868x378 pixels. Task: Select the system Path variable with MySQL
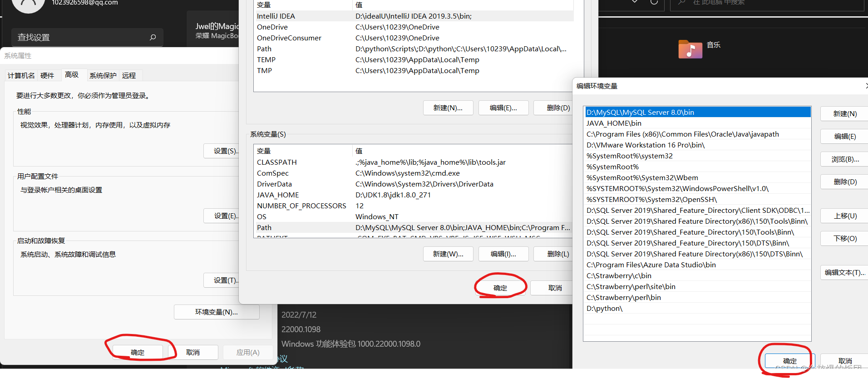(x=414, y=227)
